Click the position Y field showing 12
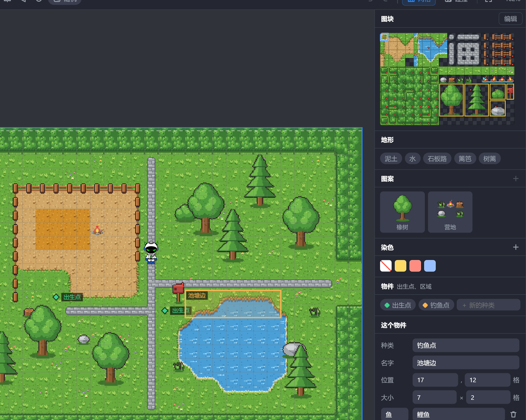This screenshot has width=526, height=420. point(487,380)
